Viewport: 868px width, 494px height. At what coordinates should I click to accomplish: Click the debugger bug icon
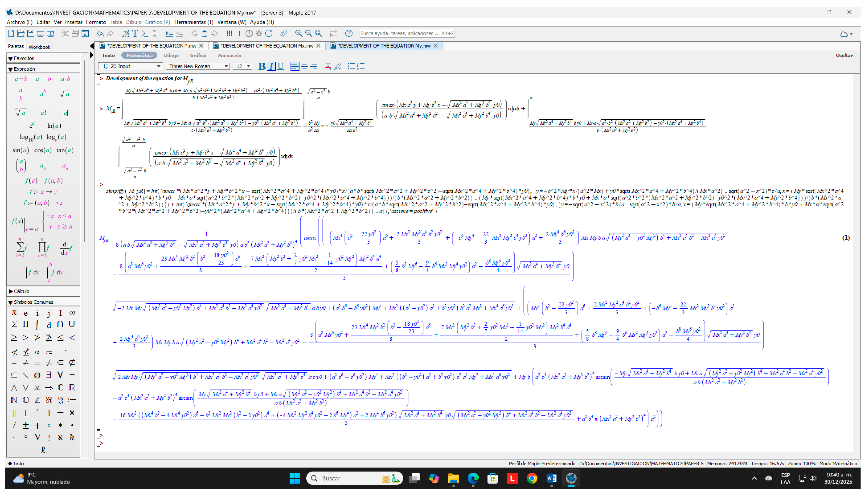tap(259, 33)
